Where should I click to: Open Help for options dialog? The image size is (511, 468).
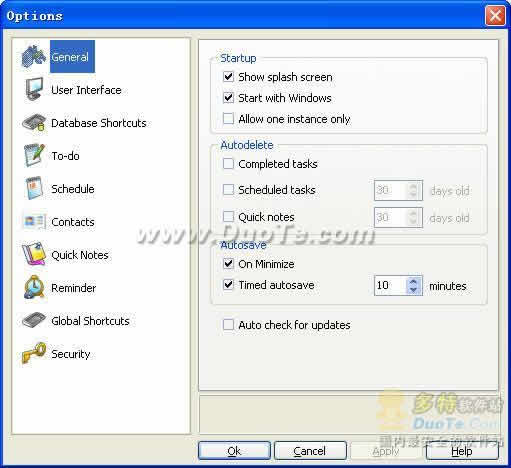pos(462,451)
